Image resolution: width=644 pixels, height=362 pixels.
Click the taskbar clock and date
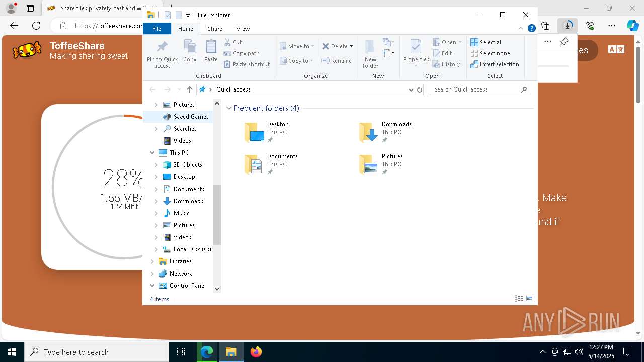tap(601, 352)
